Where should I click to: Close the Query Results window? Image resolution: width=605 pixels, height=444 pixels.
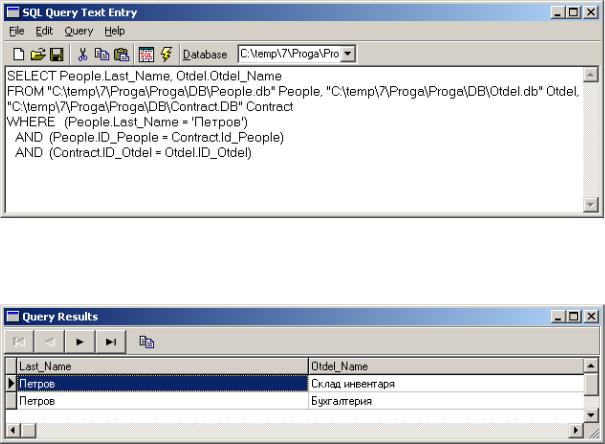[591, 317]
